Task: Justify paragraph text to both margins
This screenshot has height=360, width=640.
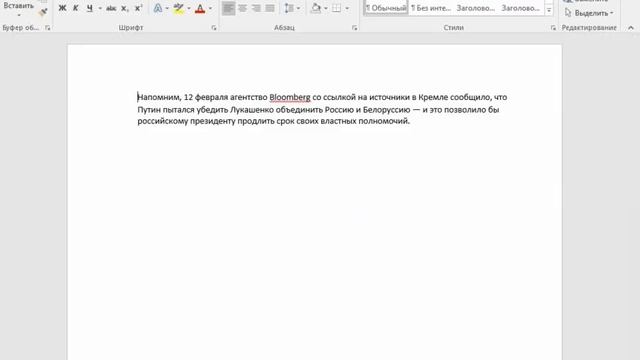Action: point(270,8)
